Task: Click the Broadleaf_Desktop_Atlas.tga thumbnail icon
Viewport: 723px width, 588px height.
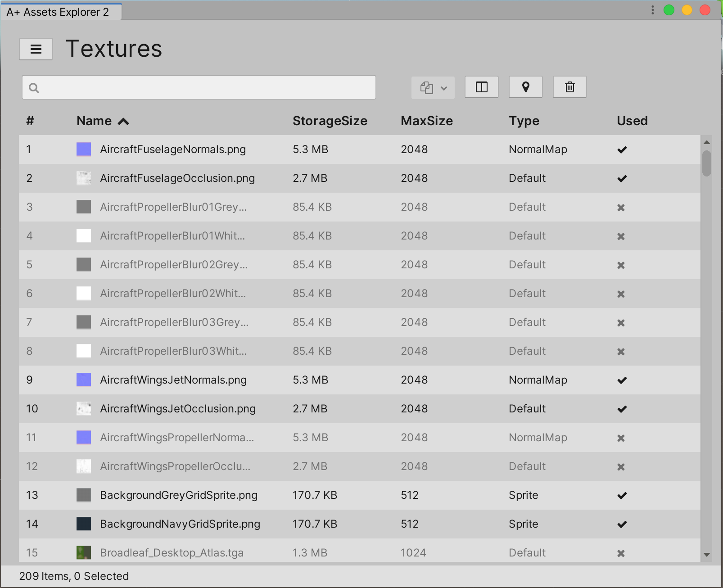Action: 84,552
